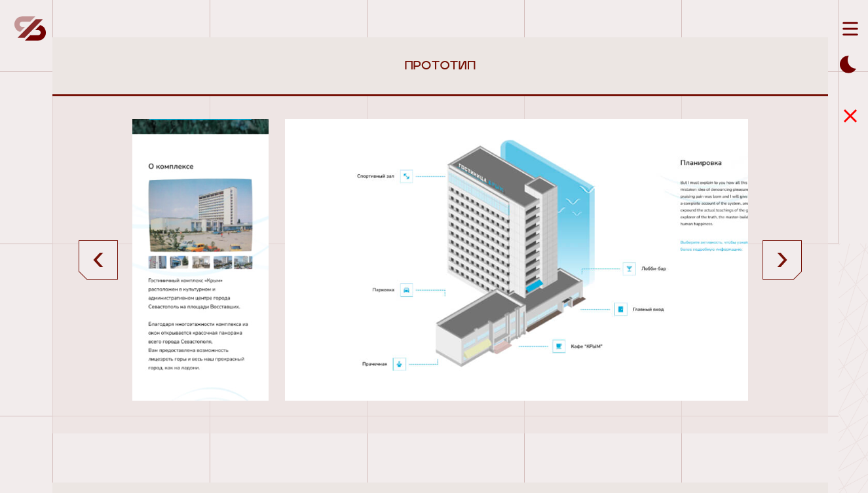Open the isometric hotel building prototype image
Image resolution: width=868 pixels, height=493 pixels.
tap(516, 260)
